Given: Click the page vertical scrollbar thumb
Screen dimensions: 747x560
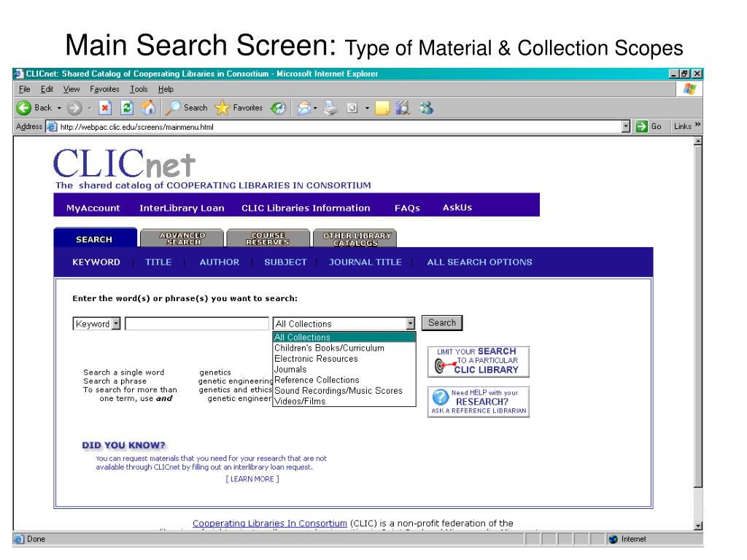Looking at the screenshot, I should (x=698, y=316).
